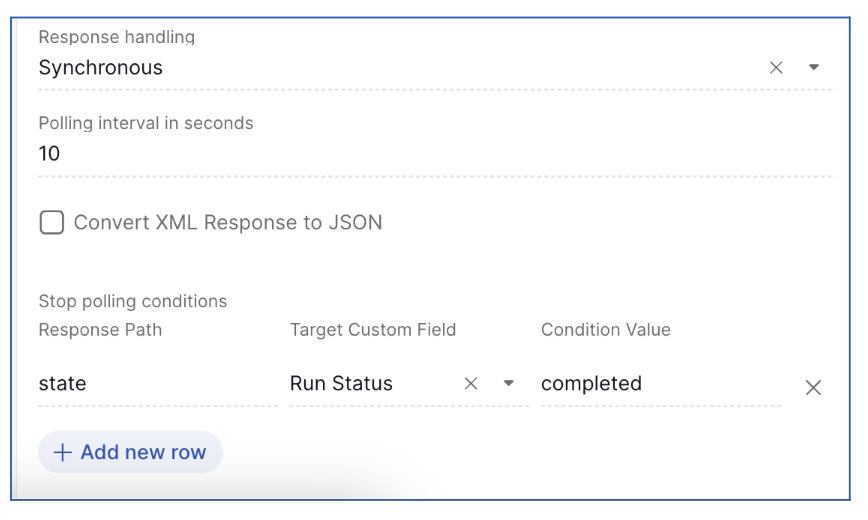The image size is (868, 520).
Task: Expand the Run Status dropdown arrow
Action: tap(509, 383)
